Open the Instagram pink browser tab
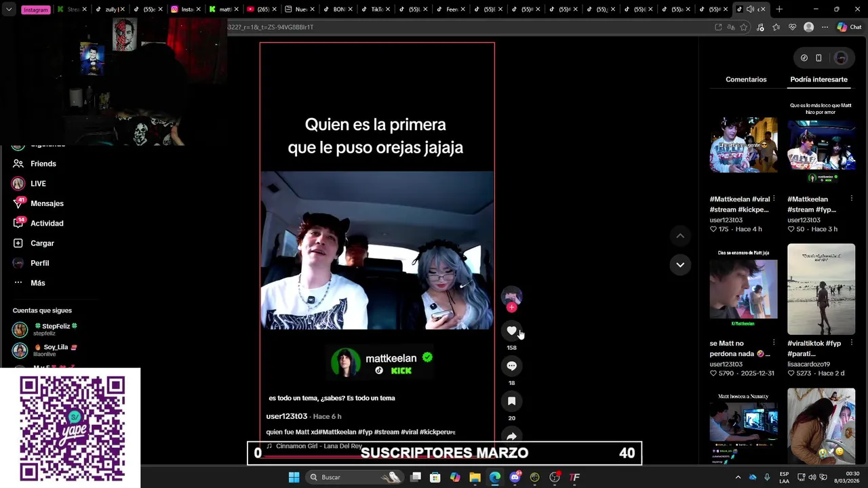 point(35,9)
